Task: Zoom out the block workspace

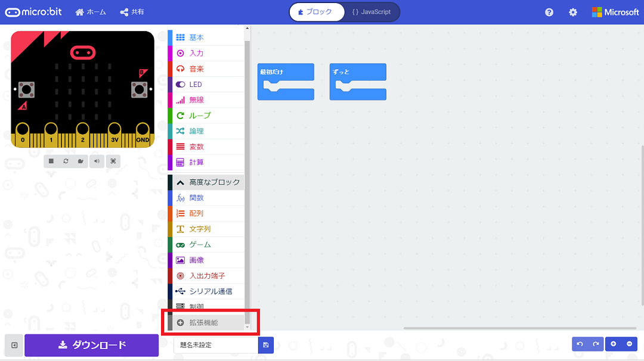Action: [x=629, y=344]
